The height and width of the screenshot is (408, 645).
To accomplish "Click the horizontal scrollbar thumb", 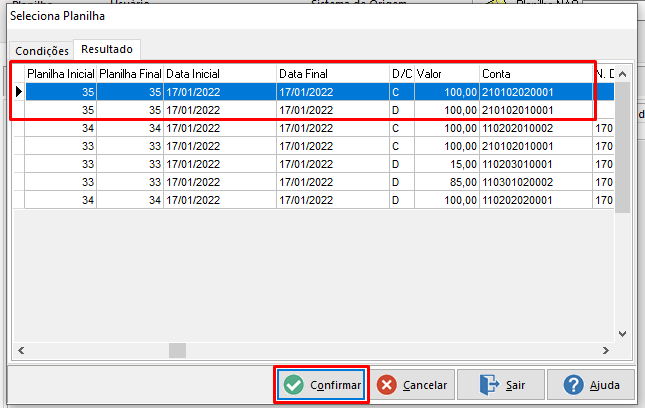I will point(177,350).
